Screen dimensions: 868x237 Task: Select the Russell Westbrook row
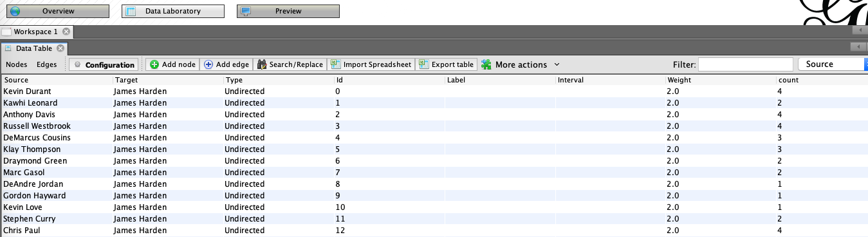(434, 126)
